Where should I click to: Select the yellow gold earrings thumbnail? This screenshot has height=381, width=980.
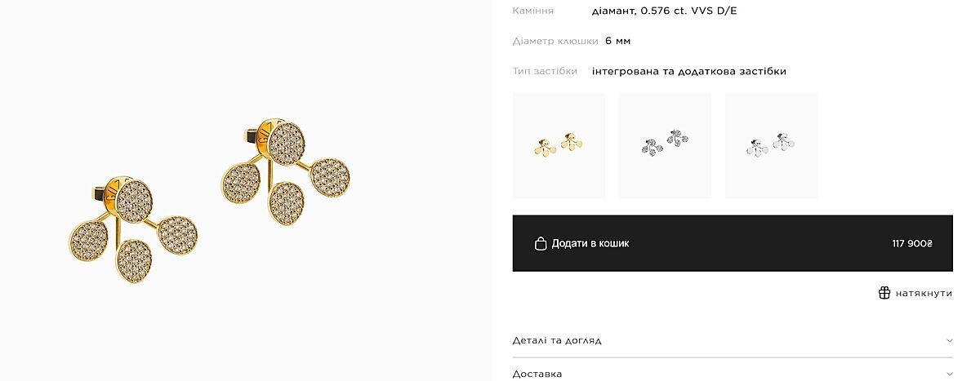559,145
